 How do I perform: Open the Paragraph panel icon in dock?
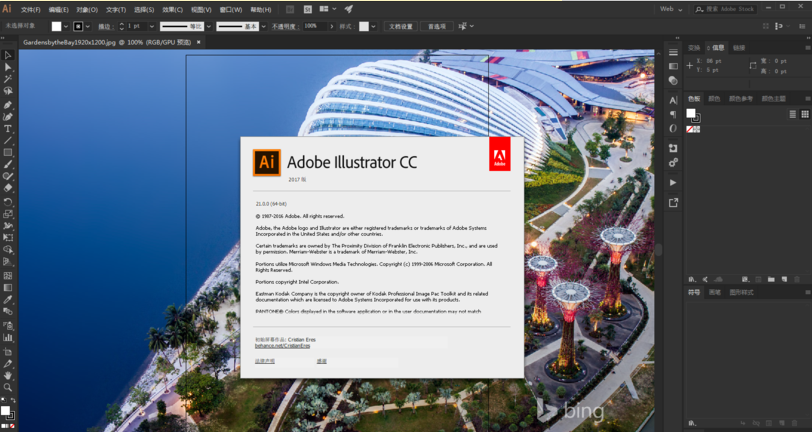[673, 114]
